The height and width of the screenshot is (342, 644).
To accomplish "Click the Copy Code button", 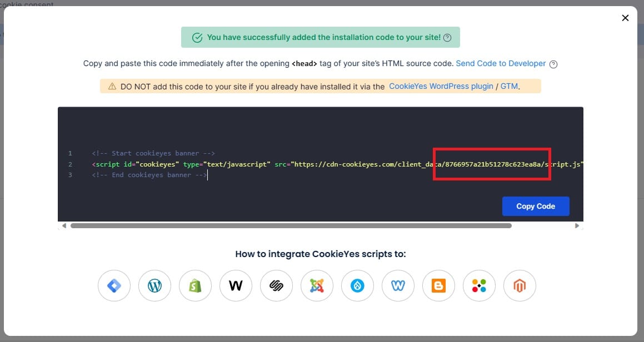I will [x=535, y=206].
